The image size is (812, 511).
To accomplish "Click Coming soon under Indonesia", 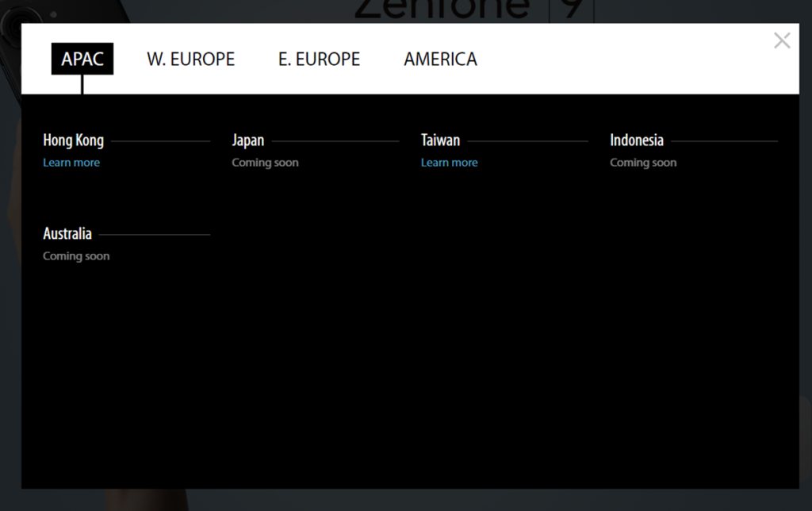I will [643, 162].
